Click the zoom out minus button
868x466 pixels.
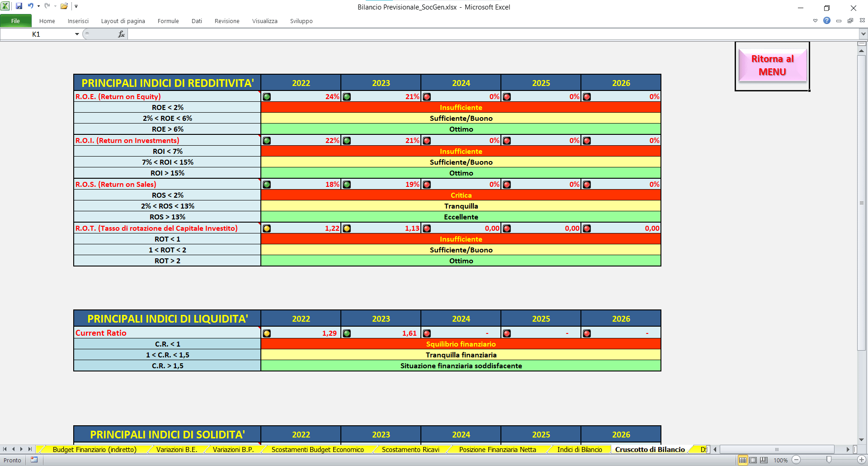(x=797, y=460)
